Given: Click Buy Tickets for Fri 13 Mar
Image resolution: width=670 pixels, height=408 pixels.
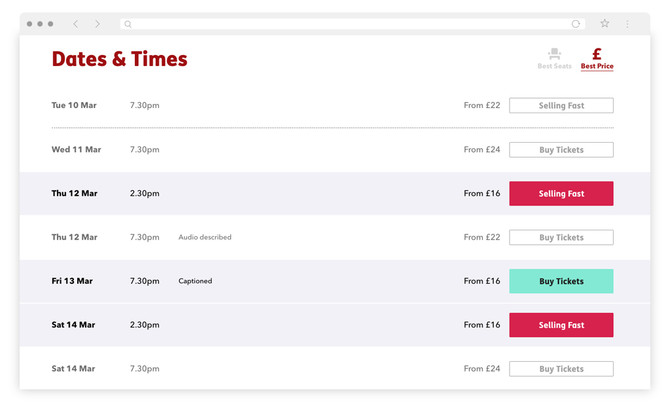Looking at the screenshot, I should pyautogui.click(x=561, y=281).
